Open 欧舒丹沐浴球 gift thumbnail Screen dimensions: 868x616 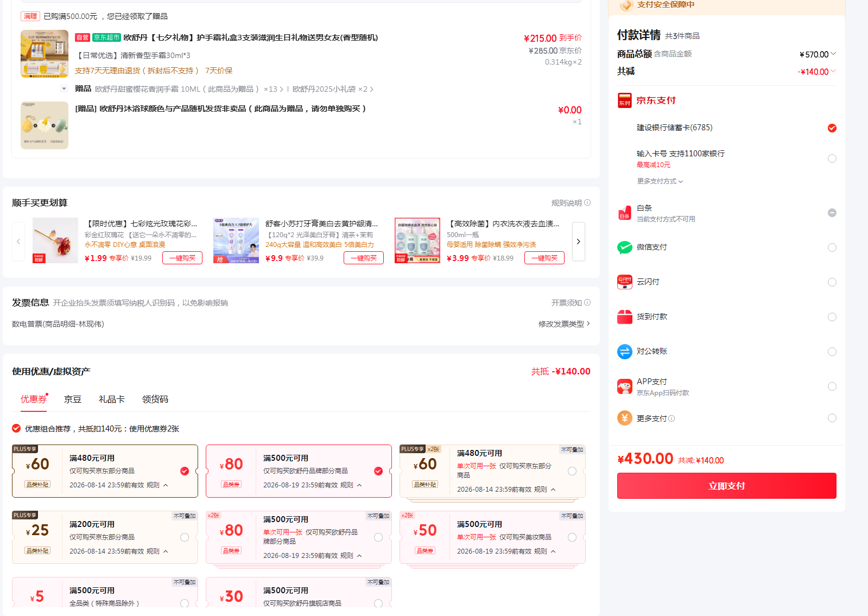pyautogui.click(x=45, y=125)
